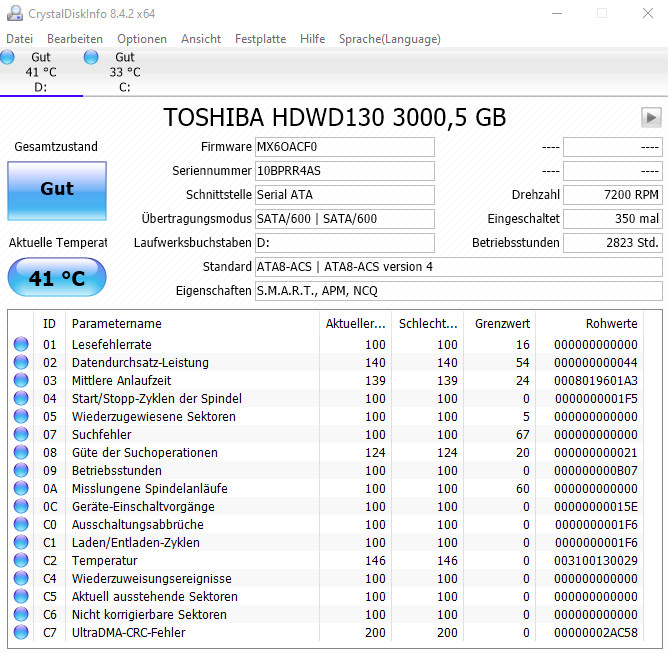
Task: Select the Suchfehler threshold value 67
Action: pos(523,434)
